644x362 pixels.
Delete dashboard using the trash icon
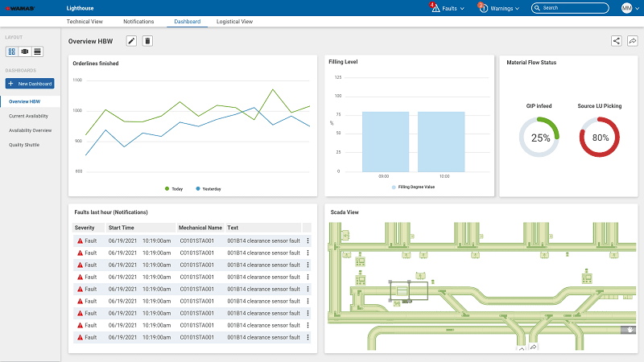[147, 41]
